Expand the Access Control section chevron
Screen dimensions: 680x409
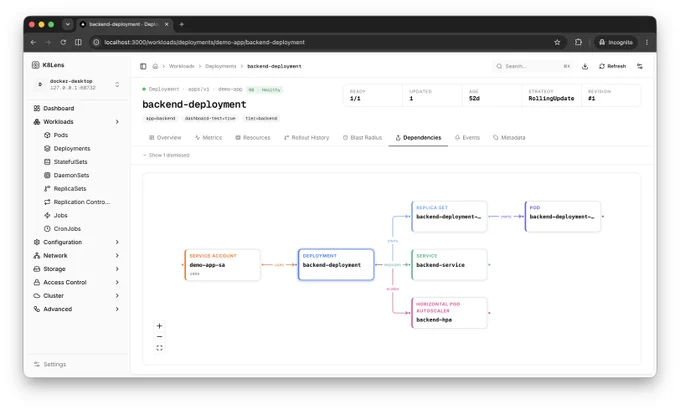pos(117,282)
